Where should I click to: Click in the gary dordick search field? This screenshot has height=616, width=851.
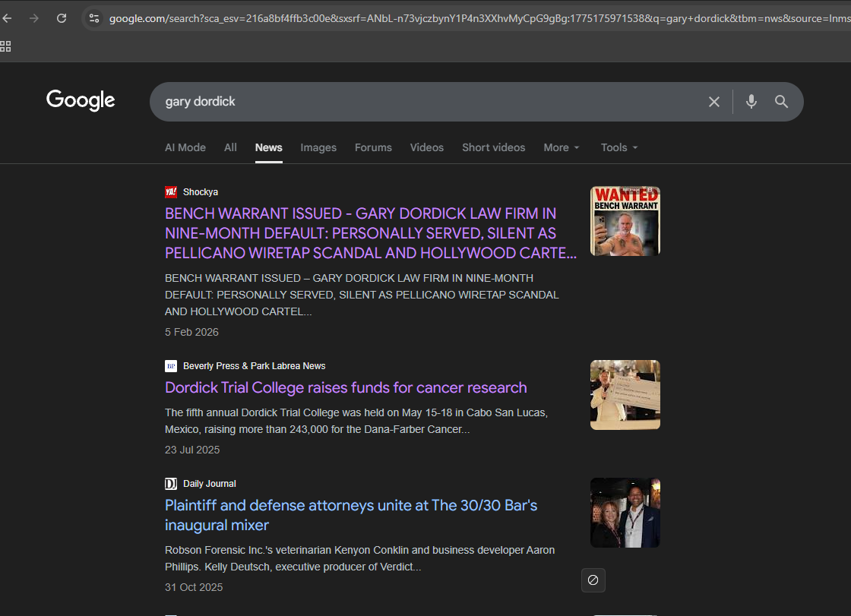coord(425,102)
